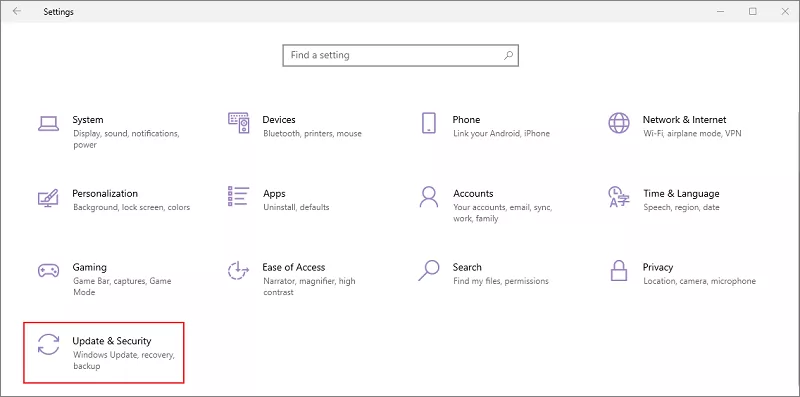
Task: Open the Network & Internet heading
Action: (684, 120)
